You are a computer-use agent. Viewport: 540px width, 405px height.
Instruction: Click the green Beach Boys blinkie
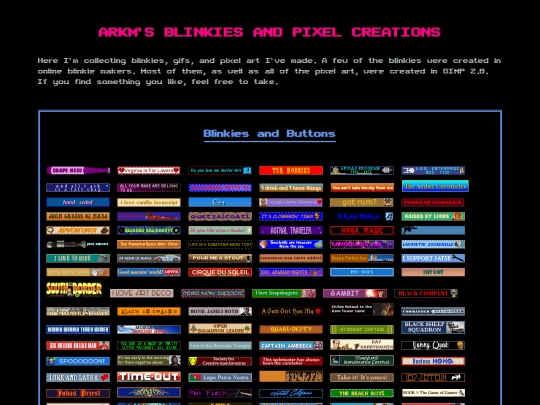[362, 393]
